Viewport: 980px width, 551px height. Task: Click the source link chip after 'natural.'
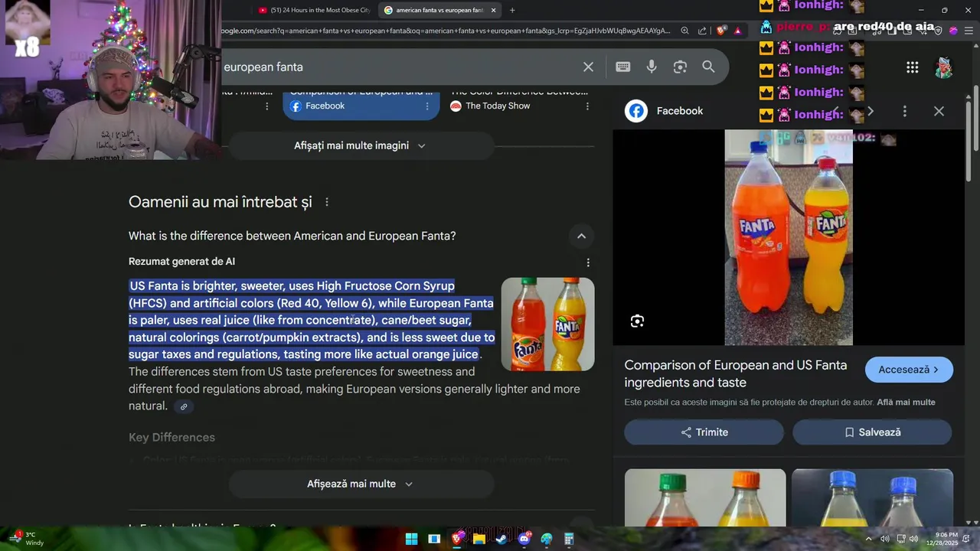(x=184, y=406)
